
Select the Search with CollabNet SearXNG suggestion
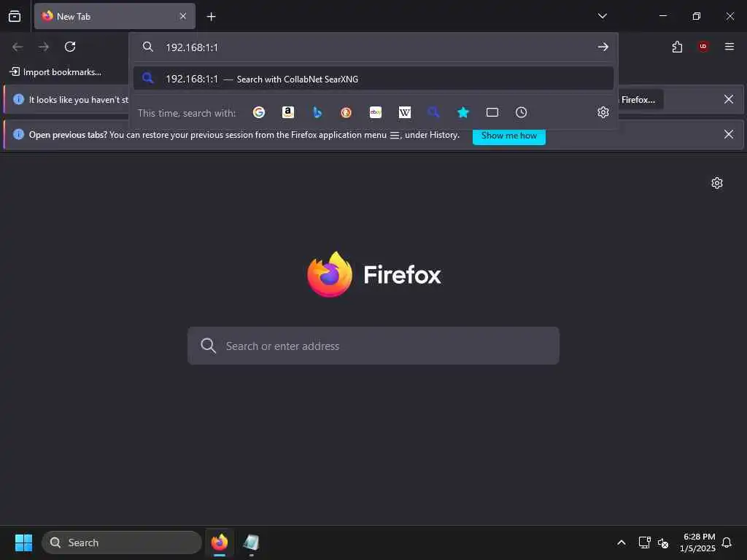coord(373,79)
